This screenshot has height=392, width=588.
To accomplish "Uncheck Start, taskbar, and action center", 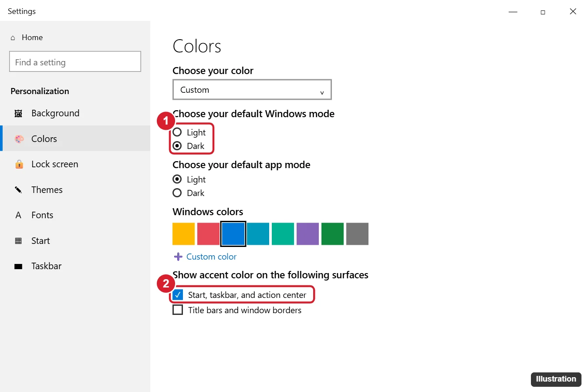I will pos(178,295).
